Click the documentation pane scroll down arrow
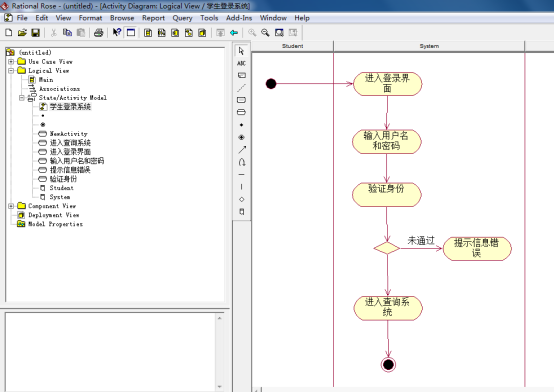The width and height of the screenshot is (554, 392). pos(219,386)
